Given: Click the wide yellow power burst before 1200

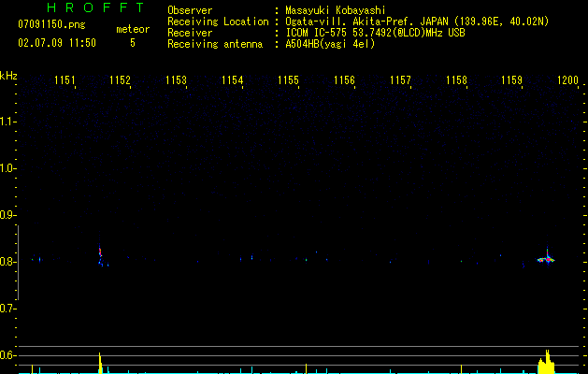Looking at the screenshot, I should coord(546,362).
